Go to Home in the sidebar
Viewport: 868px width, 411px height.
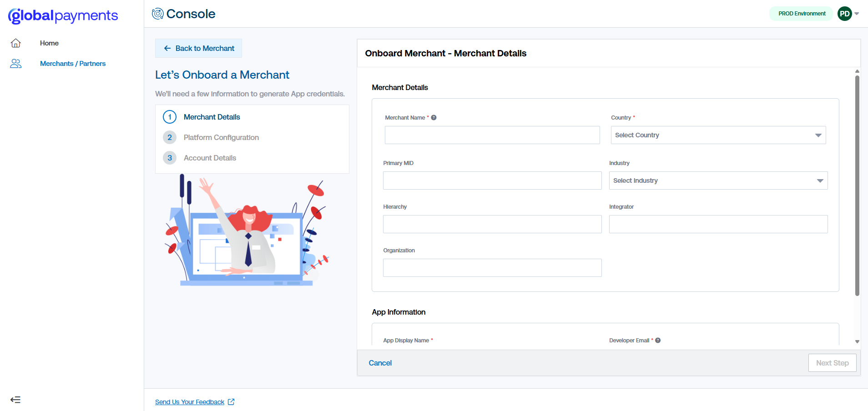point(49,43)
